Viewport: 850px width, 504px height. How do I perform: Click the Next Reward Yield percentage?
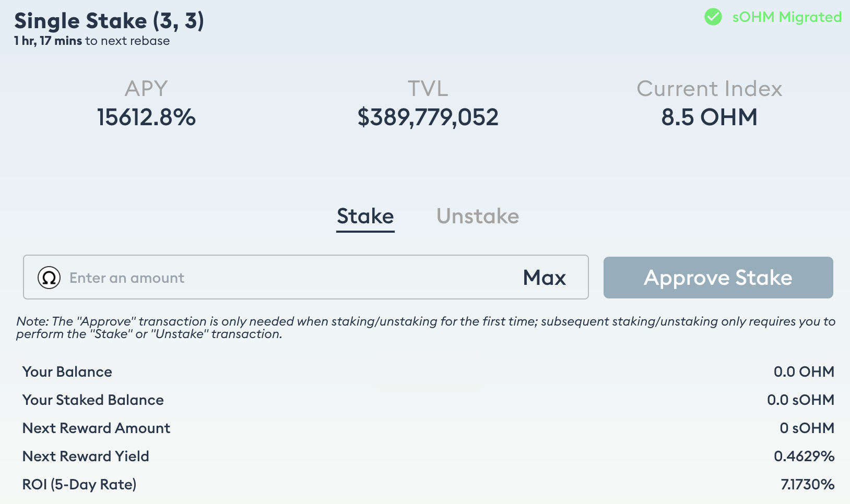(804, 456)
